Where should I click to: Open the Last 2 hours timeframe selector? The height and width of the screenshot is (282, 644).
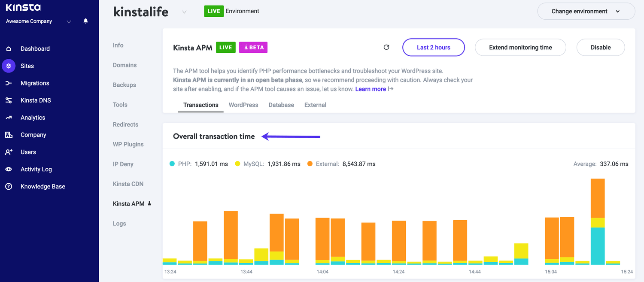click(x=434, y=47)
